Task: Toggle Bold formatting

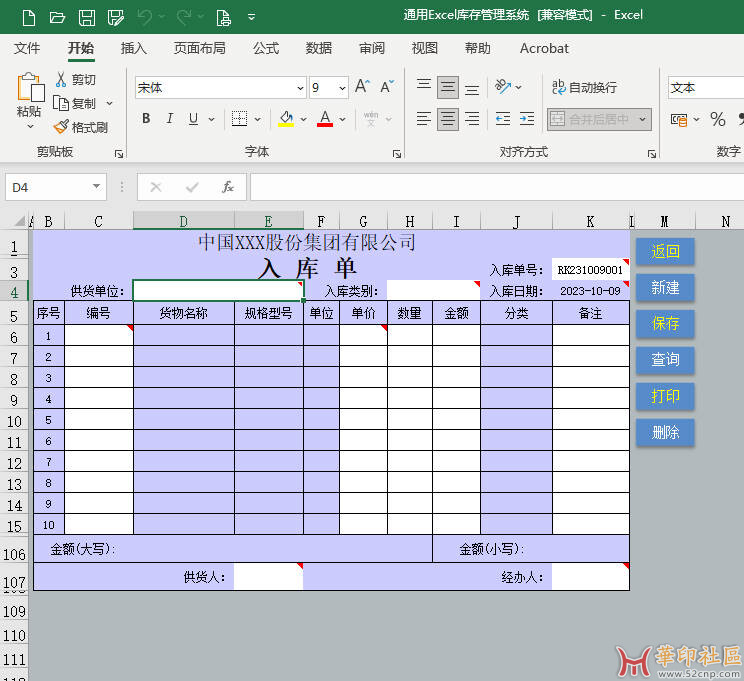Action: 146,118
